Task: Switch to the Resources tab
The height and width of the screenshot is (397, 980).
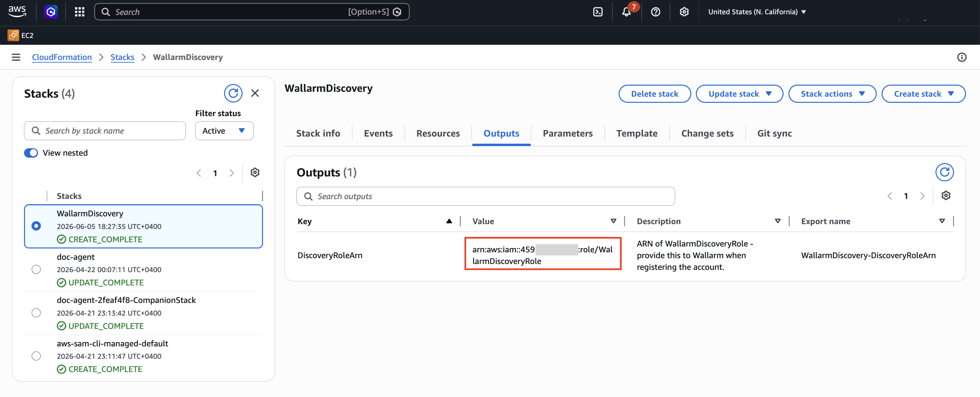Action: click(x=438, y=133)
